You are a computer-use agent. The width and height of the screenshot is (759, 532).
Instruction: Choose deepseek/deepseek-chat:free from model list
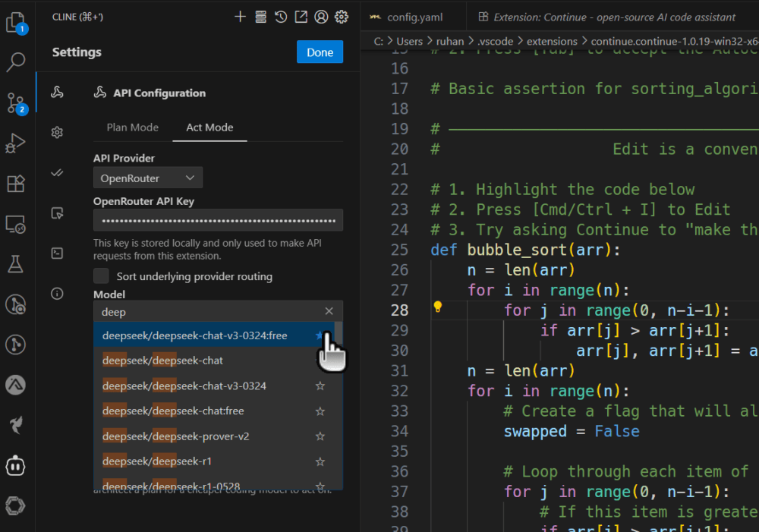point(173,411)
